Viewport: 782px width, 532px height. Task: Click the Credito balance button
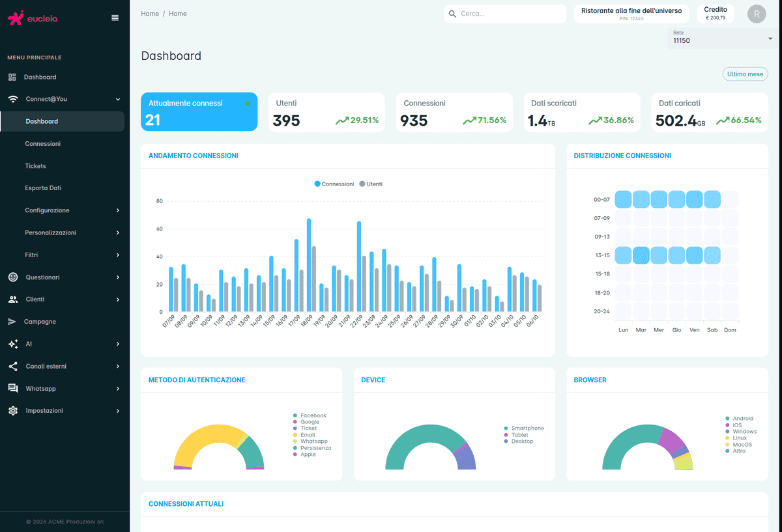[x=716, y=14]
